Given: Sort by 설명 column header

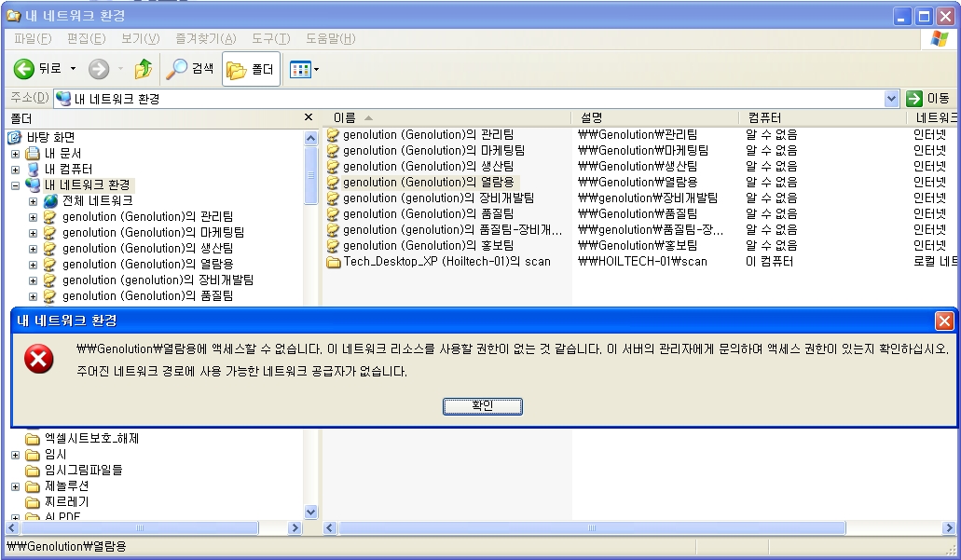Looking at the screenshot, I should click(654, 117).
